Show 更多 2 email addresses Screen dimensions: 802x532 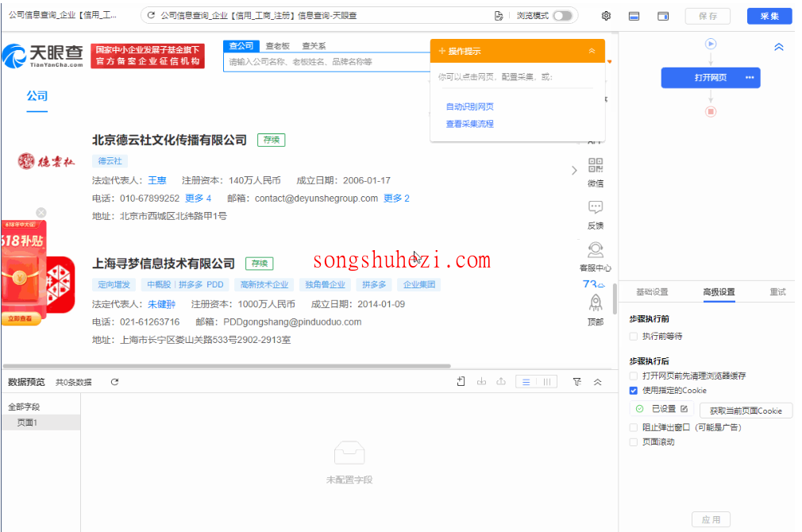pyautogui.click(x=396, y=199)
